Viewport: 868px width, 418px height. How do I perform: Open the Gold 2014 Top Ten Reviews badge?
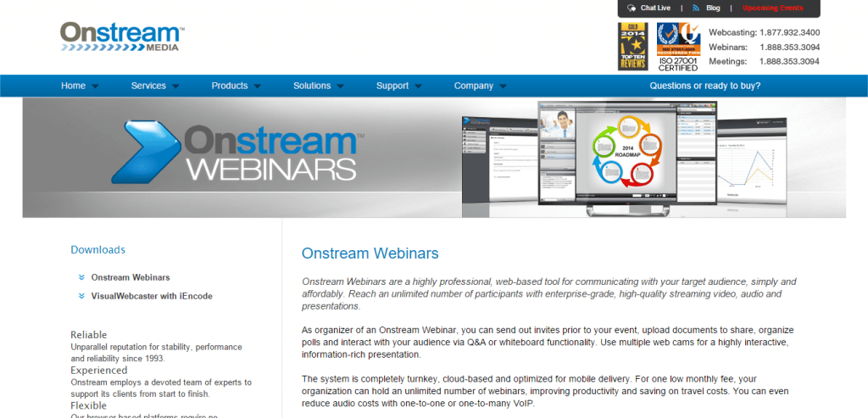click(x=632, y=47)
